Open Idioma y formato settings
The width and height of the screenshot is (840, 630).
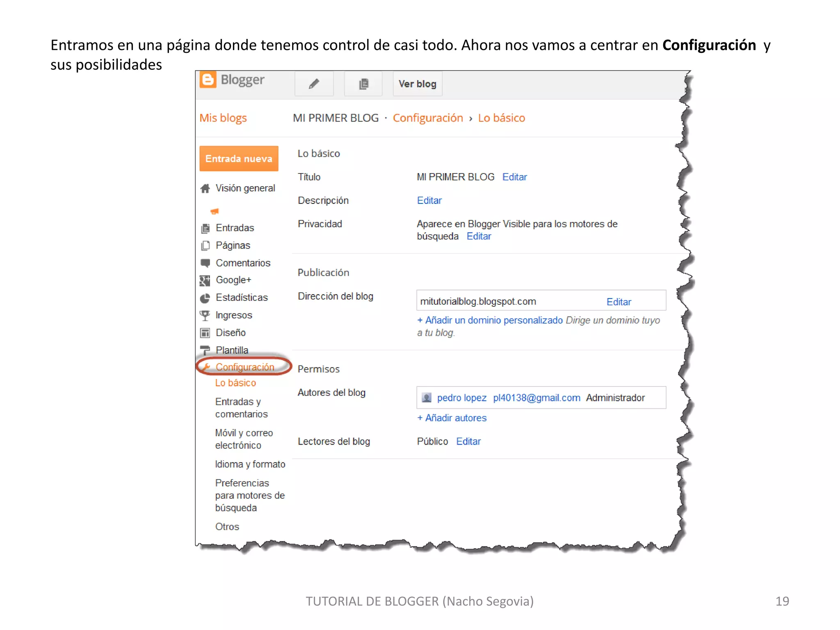point(250,464)
